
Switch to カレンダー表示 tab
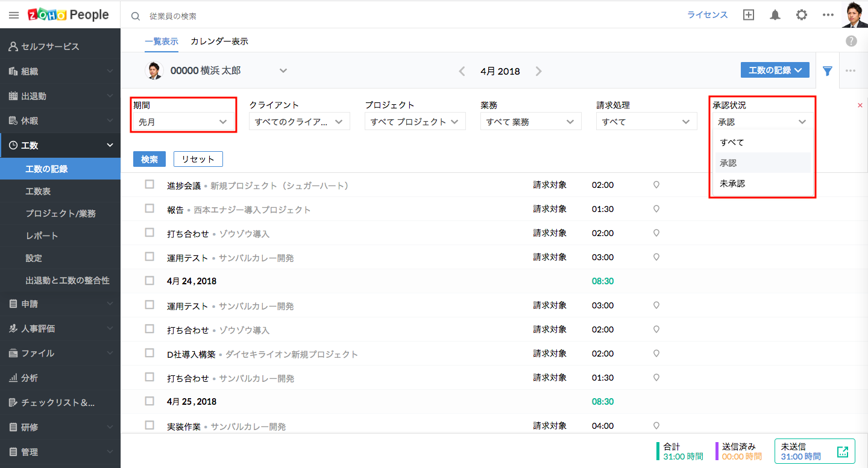click(x=219, y=42)
